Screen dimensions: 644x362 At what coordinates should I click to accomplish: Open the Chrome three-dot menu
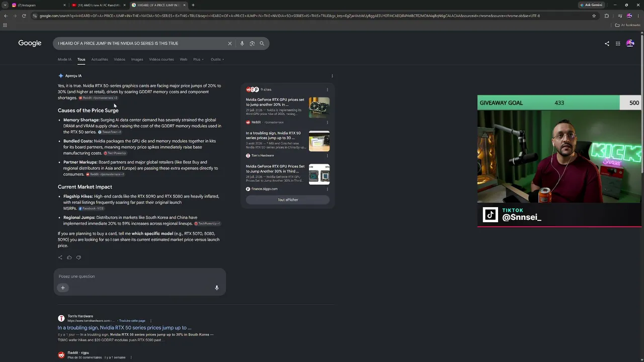[638, 16]
